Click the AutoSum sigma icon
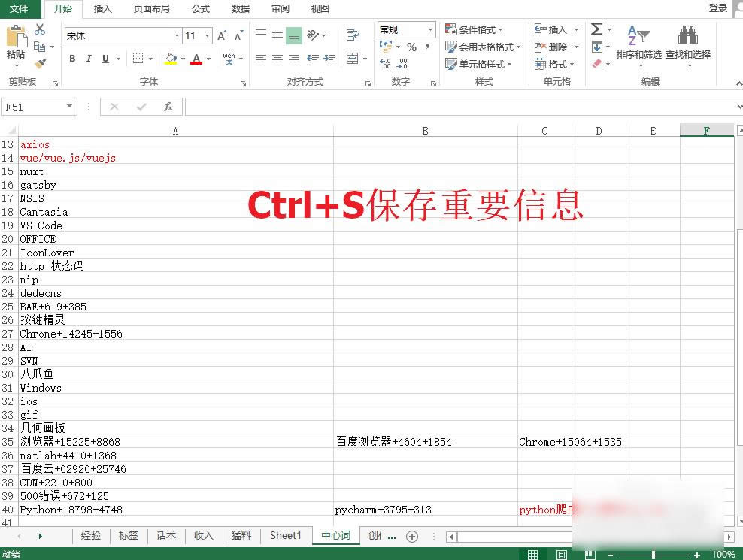Image resolution: width=743 pixels, height=560 pixels. click(x=596, y=29)
